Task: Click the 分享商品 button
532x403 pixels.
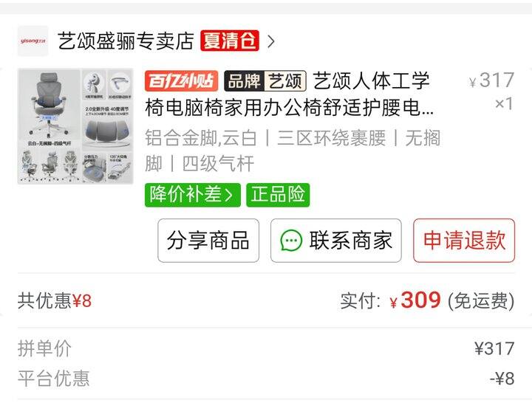Action: [x=208, y=241]
